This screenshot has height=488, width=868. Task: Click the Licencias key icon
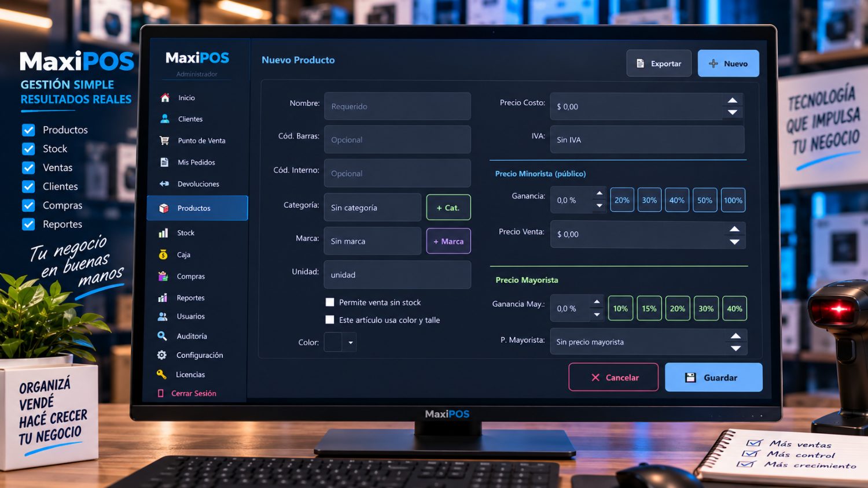click(161, 375)
